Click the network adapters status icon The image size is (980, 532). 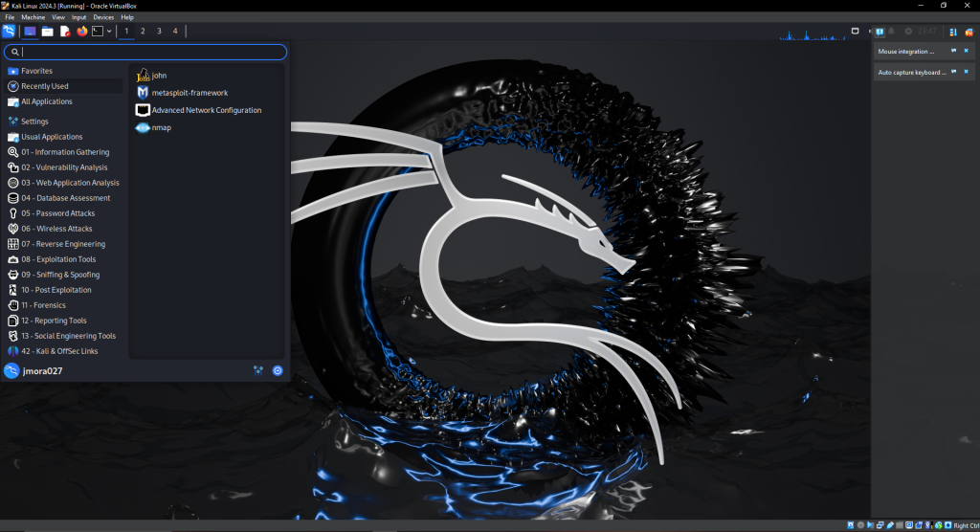coord(880,525)
